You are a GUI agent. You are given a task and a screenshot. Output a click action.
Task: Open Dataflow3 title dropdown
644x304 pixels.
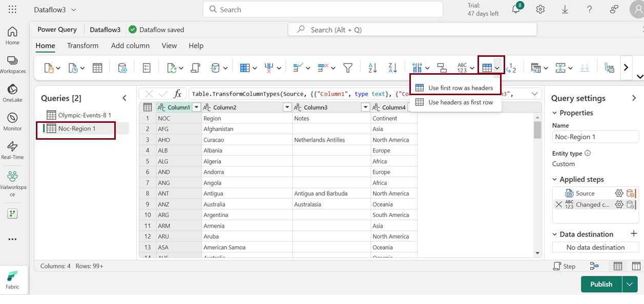(74, 10)
